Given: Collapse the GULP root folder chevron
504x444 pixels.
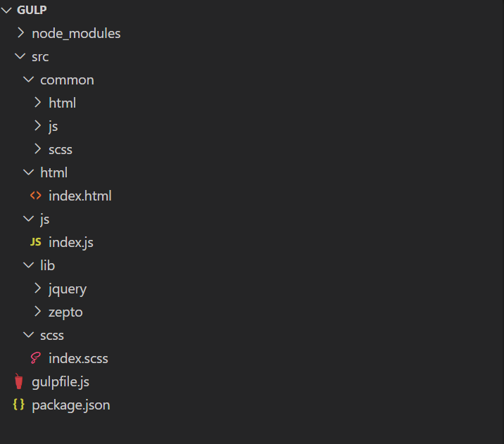Looking at the screenshot, I should tap(7, 10).
